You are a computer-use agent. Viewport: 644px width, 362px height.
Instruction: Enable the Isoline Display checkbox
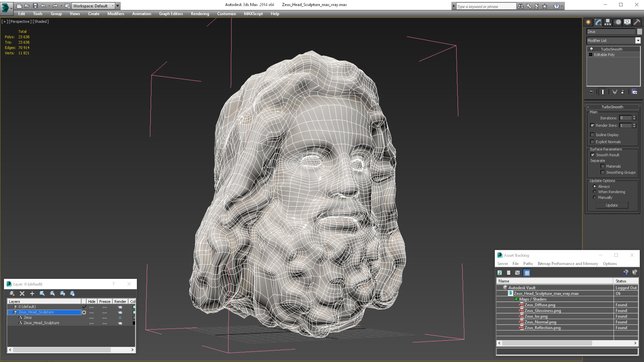(592, 135)
